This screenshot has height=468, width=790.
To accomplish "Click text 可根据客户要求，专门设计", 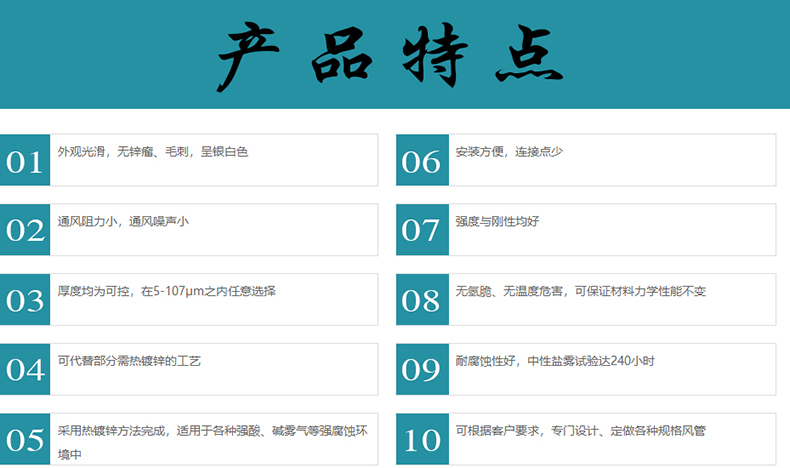I will [527, 431].
